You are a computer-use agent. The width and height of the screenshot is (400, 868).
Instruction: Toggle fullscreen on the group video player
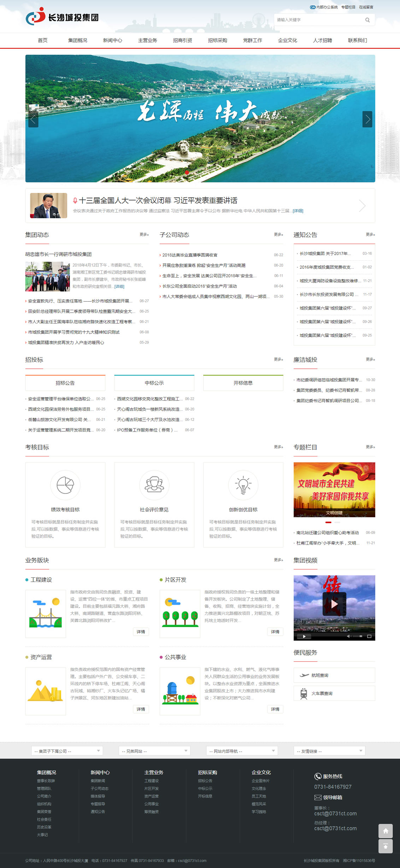pyautogui.click(x=369, y=636)
